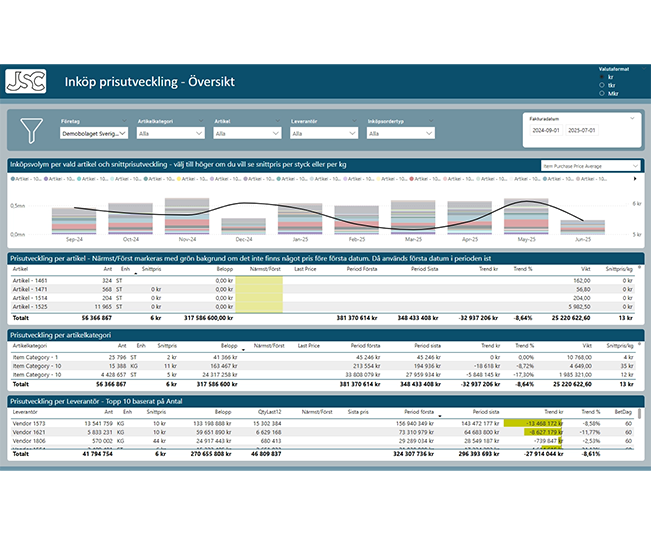
Task: Click the start date field 2024-09-01
Action: click(x=546, y=130)
